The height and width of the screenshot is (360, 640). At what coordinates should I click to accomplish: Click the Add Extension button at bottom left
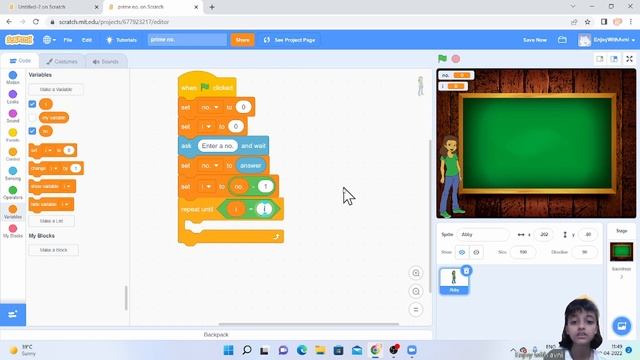click(x=13, y=314)
